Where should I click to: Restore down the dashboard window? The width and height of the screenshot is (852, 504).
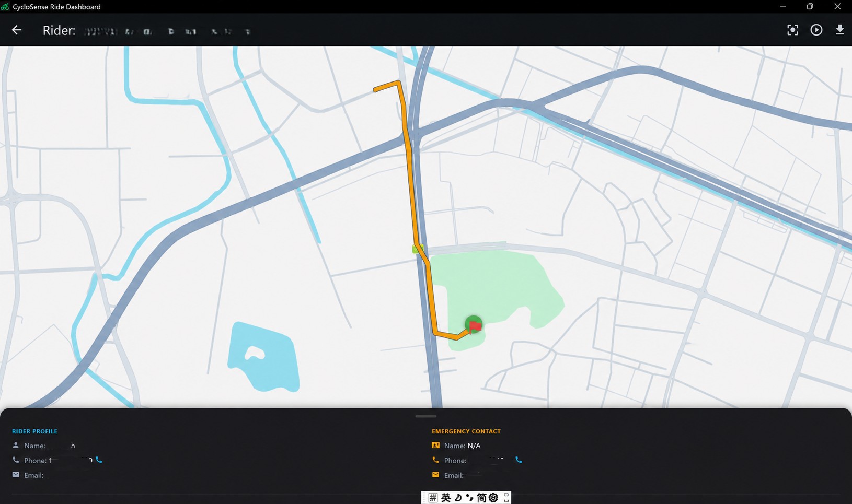pyautogui.click(x=810, y=6)
